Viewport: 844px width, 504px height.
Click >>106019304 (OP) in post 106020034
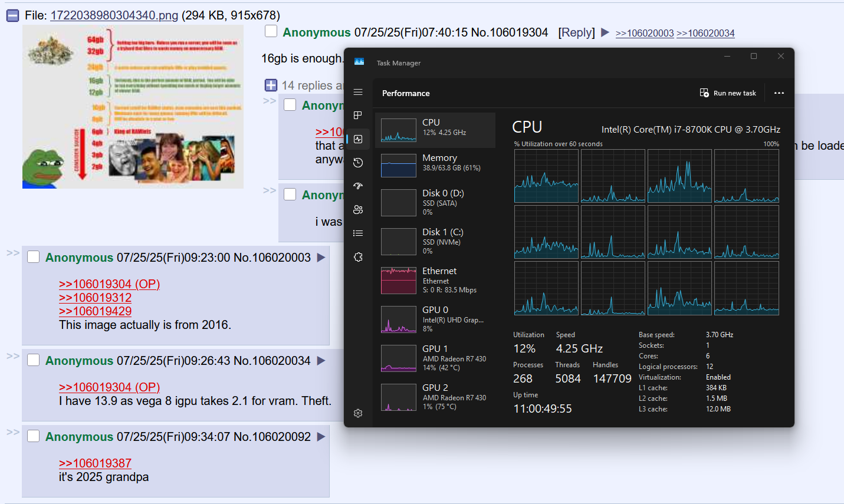(110, 387)
